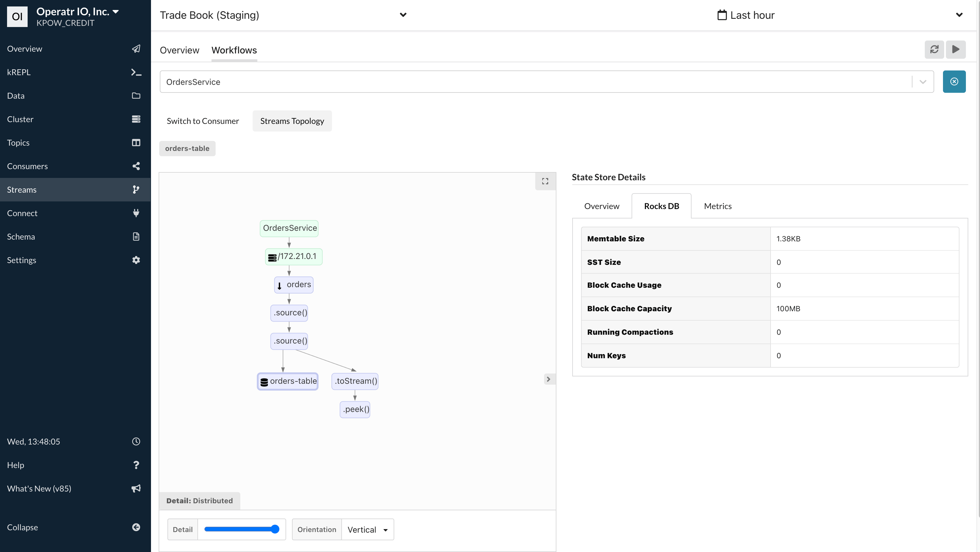Toggle to Consumer view via Switch to Consumer
This screenshot has width=980, height=552.
[203, 121]
